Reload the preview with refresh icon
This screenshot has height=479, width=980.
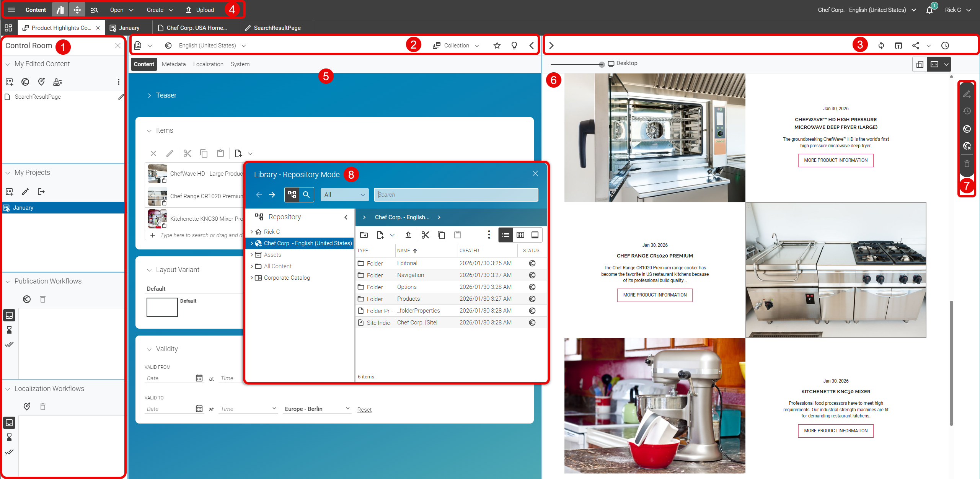[x=881, y=46]
